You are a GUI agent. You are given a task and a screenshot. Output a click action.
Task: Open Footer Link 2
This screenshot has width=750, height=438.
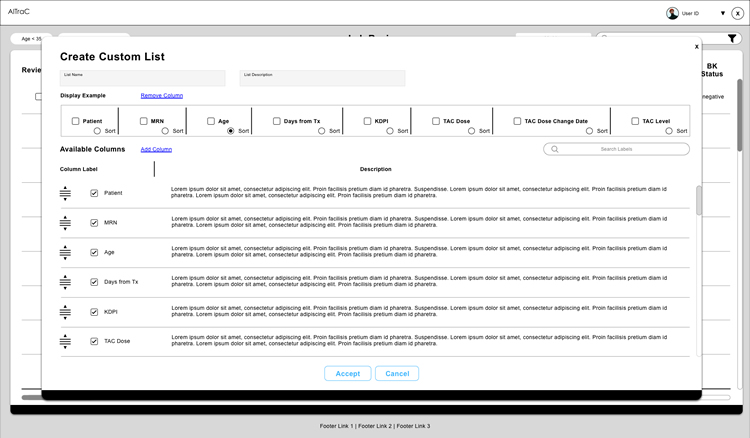375,426
